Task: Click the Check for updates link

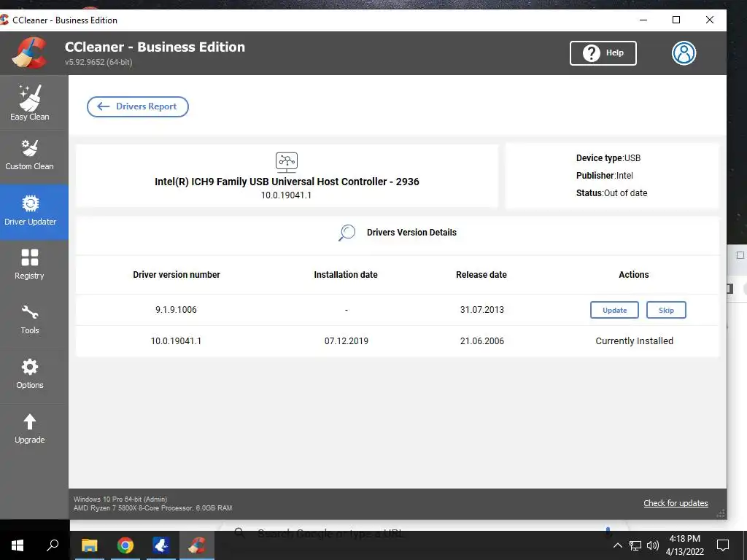Action: 676,503
